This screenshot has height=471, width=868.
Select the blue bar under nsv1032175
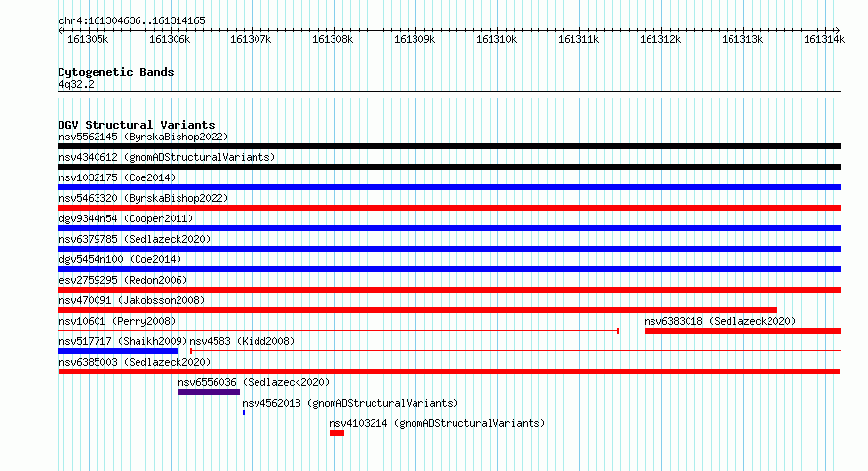449,187
